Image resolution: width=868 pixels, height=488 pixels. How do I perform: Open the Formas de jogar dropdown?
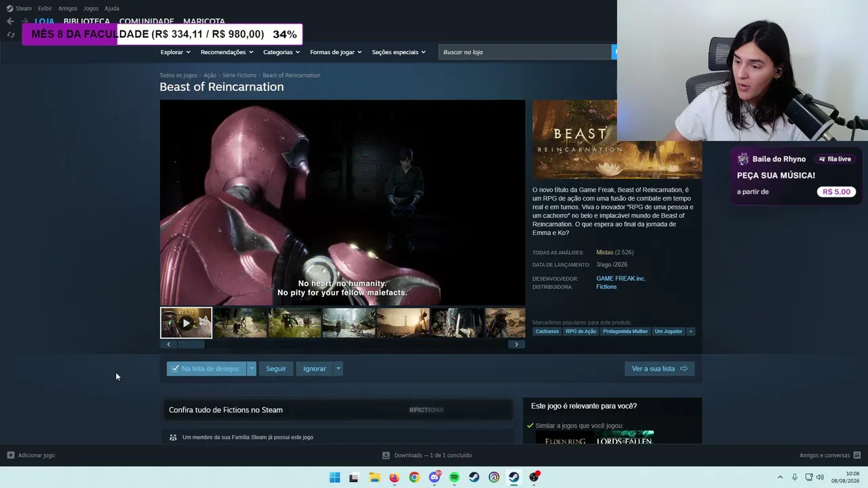pos(336,52)
